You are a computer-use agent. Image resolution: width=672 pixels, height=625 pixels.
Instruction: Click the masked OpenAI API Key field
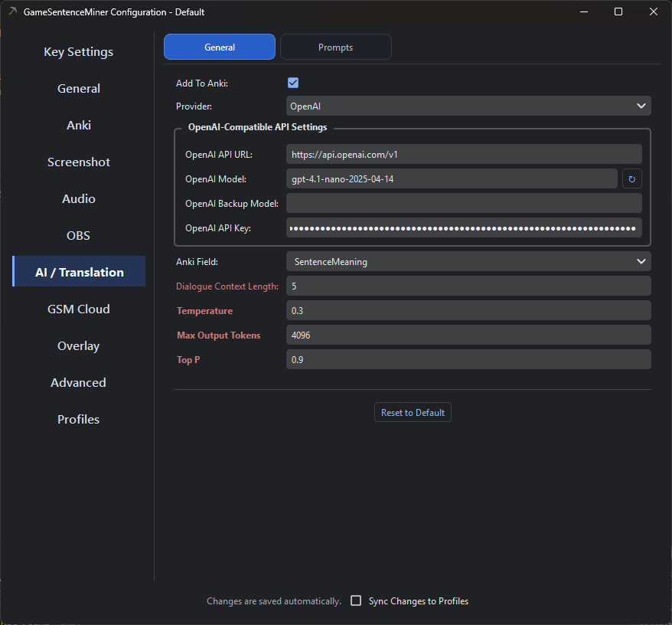[464, 227]
